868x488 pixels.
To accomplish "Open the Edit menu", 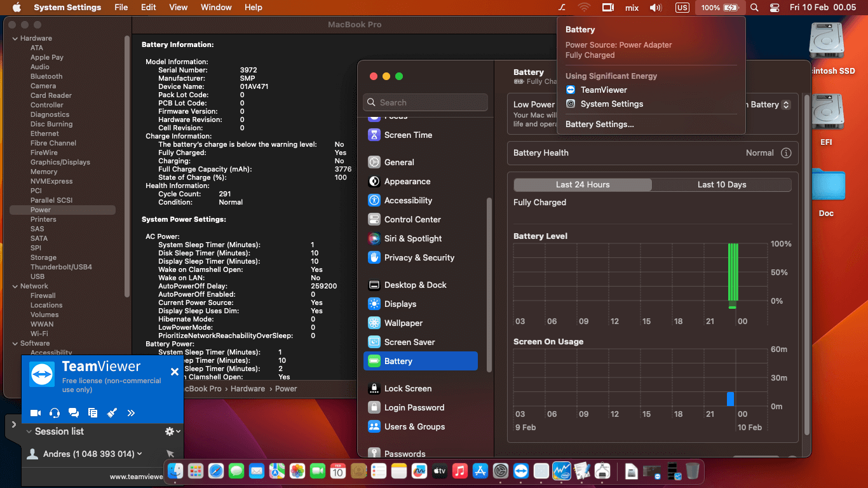I will 149,8.
